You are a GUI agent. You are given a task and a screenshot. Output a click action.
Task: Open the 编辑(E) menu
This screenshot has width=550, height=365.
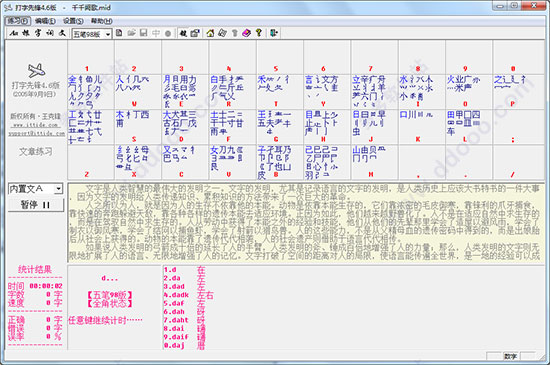(x=46, y=21)
